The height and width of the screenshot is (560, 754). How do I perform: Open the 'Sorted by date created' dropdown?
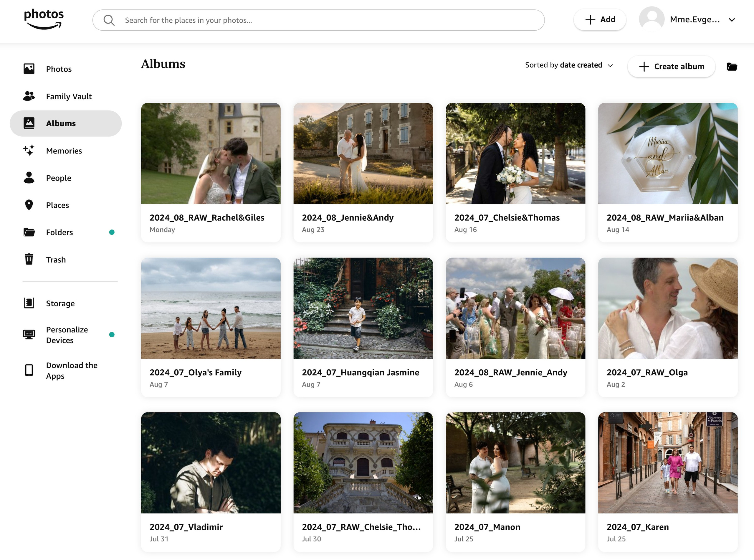pyautogui.click(x=569, y=65)
